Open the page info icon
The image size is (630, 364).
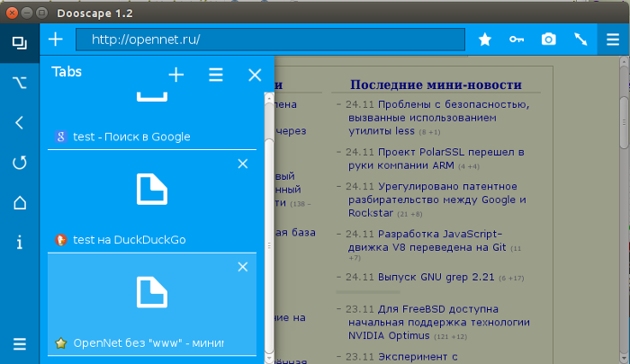19,242
